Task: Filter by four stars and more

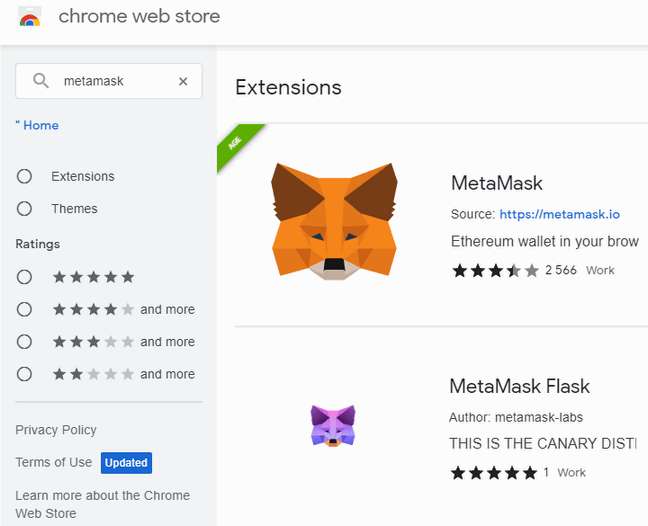Action: coord(25,310)
